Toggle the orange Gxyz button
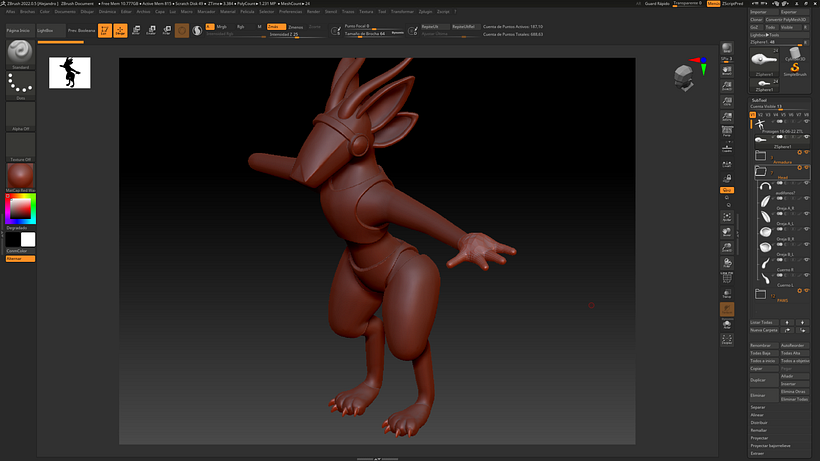820x461 pixels. (727, 190)
